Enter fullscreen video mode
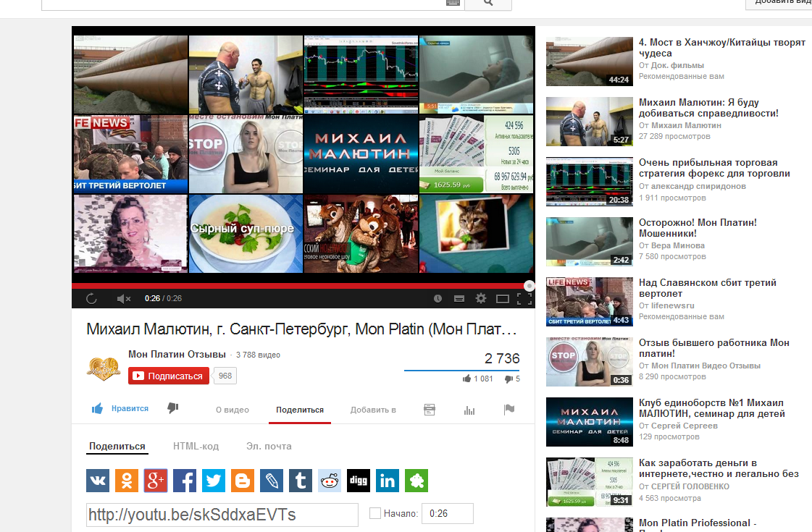The width and height of the screenshot is (812, 532). [x=524, y=299]
